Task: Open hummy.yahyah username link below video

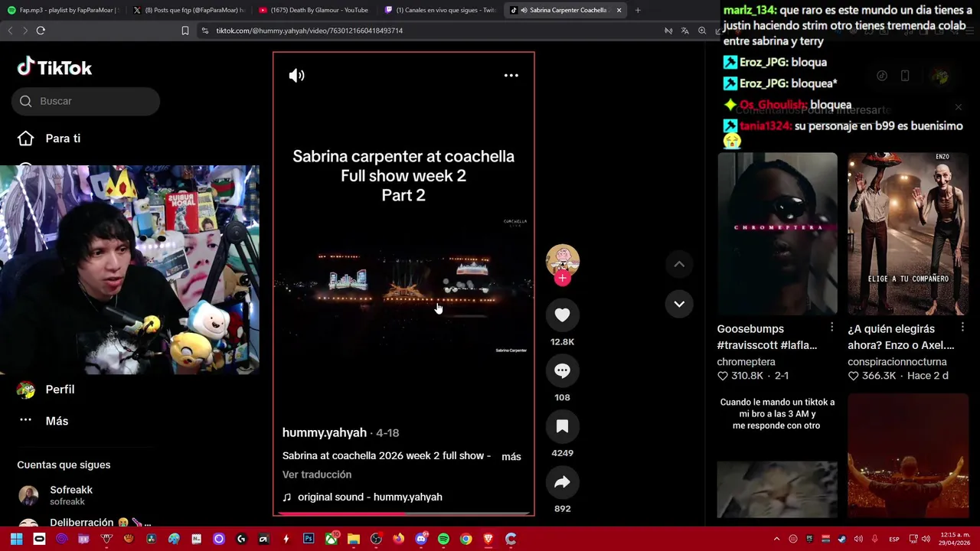Action: click(325, 432)
